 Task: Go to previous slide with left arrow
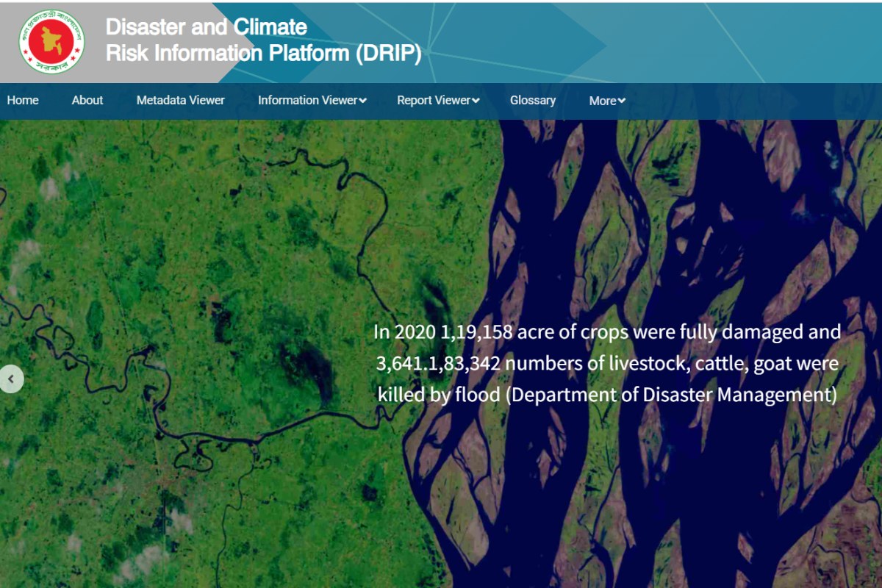tap(11, 379)
